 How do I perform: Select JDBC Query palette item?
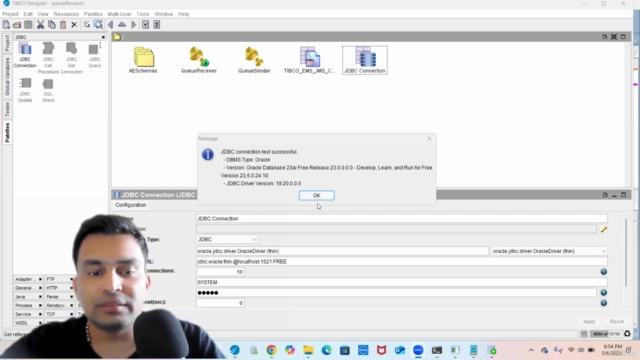coord(95,55)
